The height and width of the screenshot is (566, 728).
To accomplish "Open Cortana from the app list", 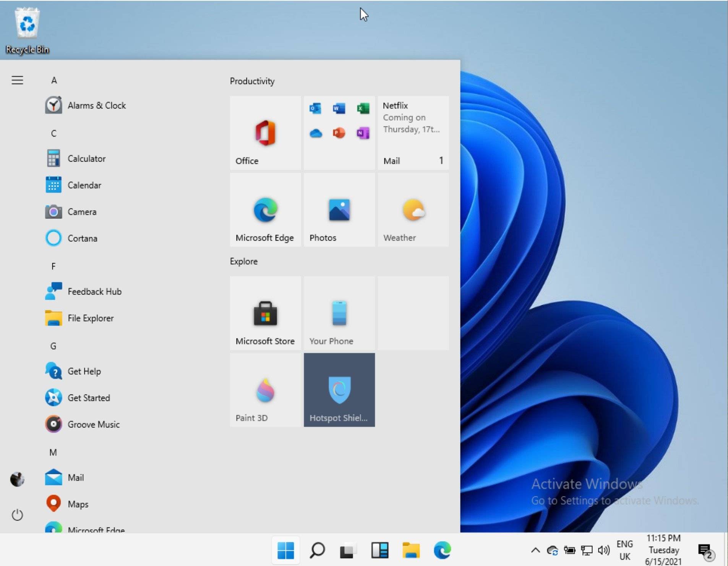I will click(x=83, y=238).
